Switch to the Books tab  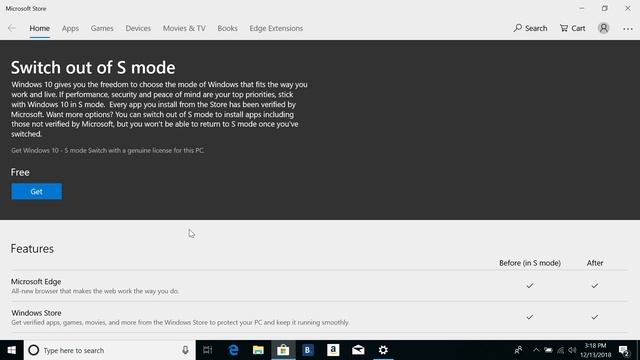tap(227, 28)
